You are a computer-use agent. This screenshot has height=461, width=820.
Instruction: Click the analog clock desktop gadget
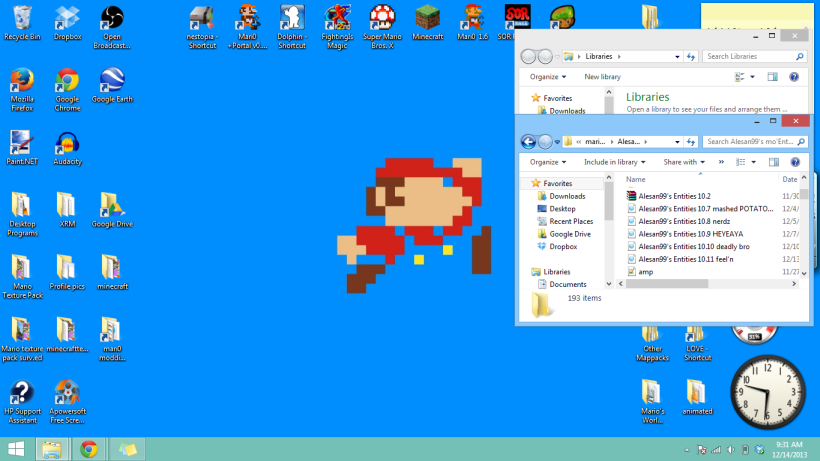[768, 393]
